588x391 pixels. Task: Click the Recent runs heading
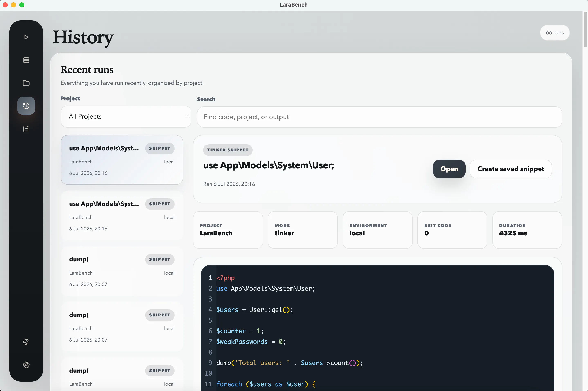point(87,70)
